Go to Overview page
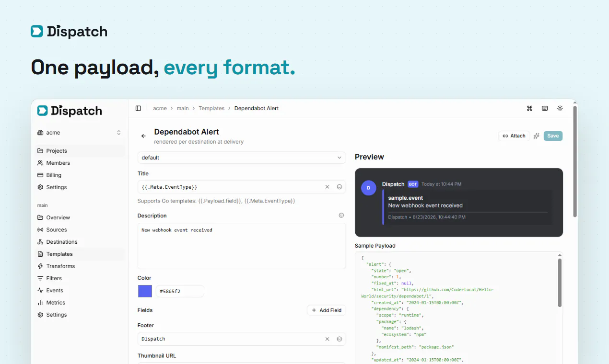 (x=80, y=217)
